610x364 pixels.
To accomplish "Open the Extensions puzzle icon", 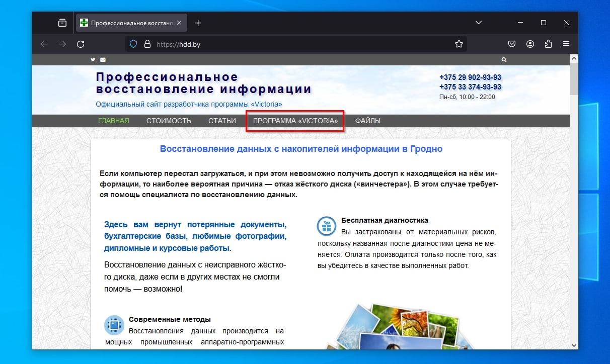I will click(548, 44).
